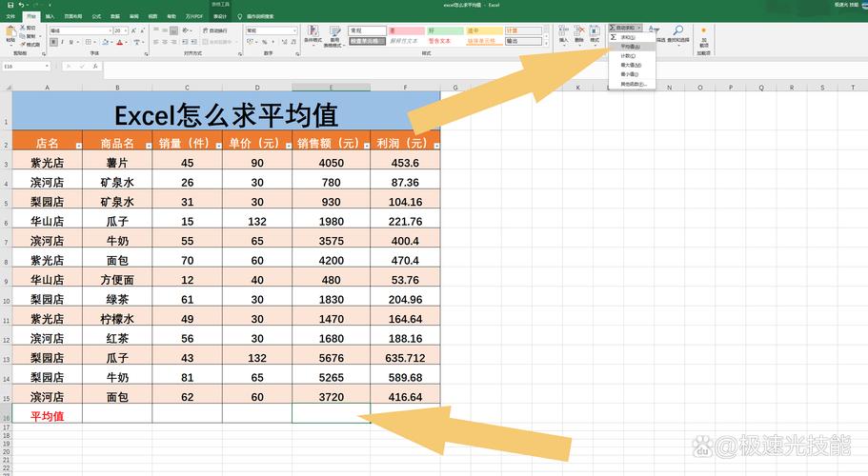Switch to the 插入 Insert tab

coord(50,16)
